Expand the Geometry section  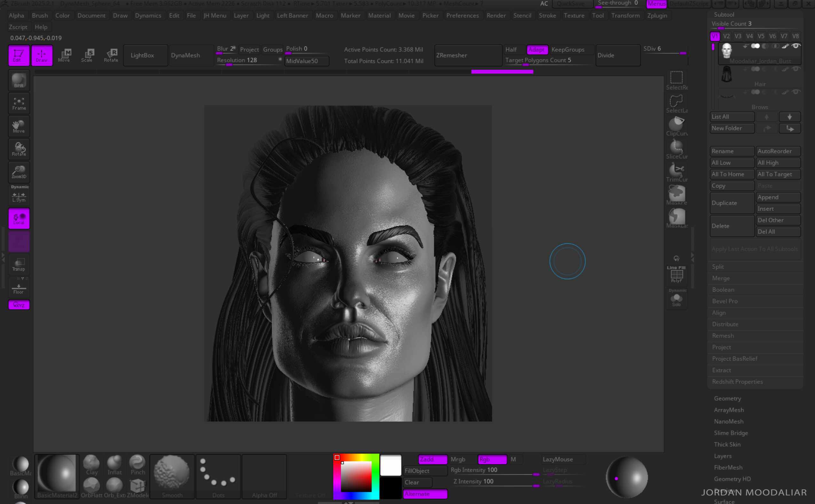727,398
